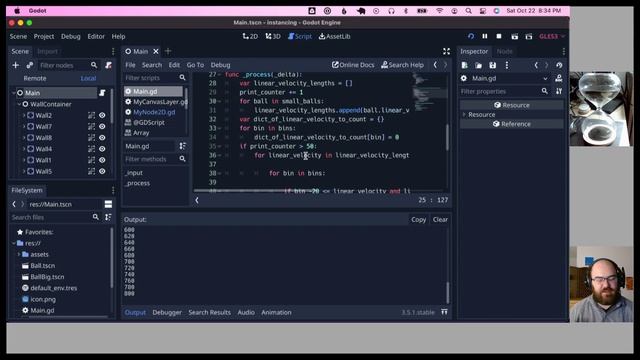
Task: Switch to the Import tab
Action: [47, 51]
